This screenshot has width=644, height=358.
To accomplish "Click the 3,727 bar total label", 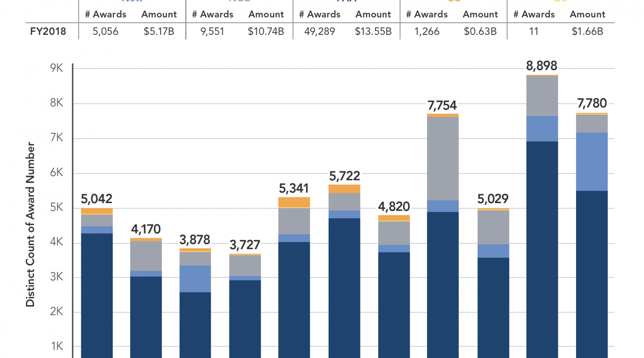I will click(x=245, y=245).
